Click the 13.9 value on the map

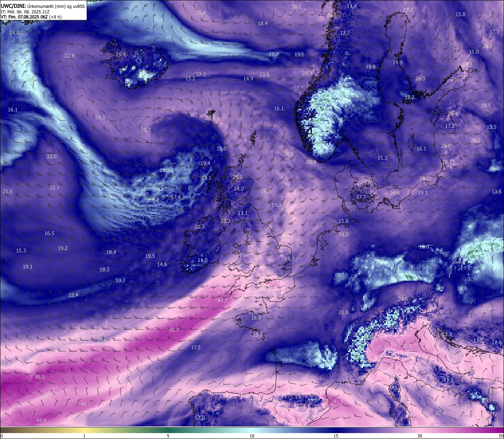click(x=447, y=334)
